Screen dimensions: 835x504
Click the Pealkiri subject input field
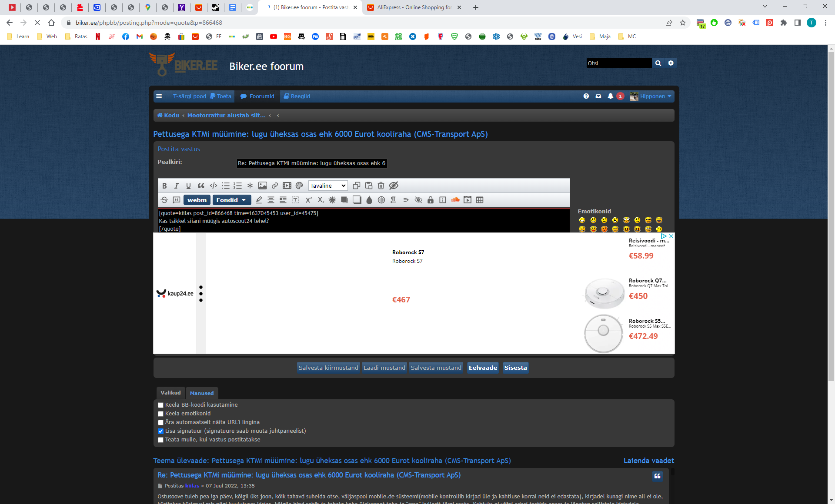311,163
